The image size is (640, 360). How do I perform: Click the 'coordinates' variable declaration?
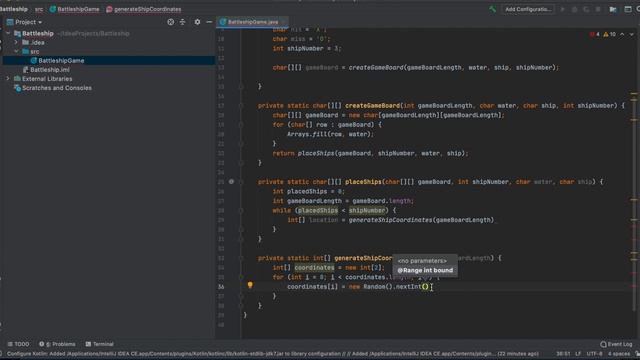pyautogui.click(x=314, y=268)
